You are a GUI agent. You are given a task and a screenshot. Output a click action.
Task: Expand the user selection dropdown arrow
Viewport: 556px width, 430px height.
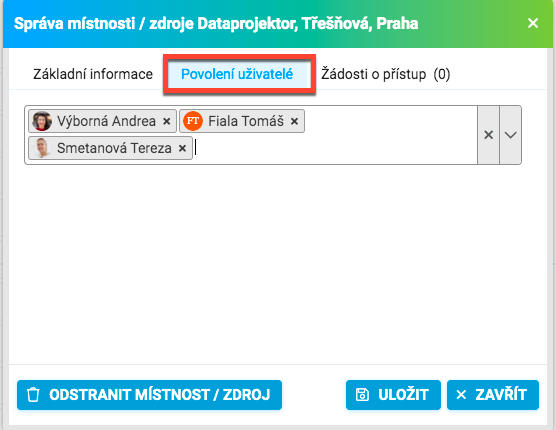pos(510,135)
